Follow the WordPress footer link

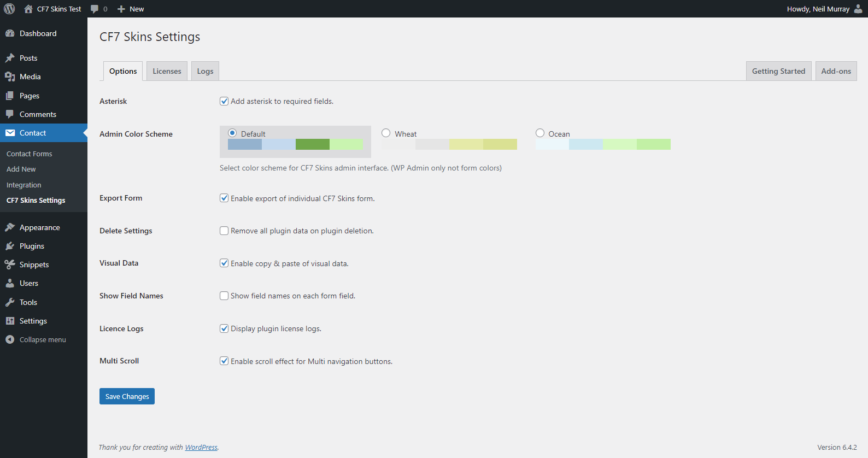click(201, 447)
